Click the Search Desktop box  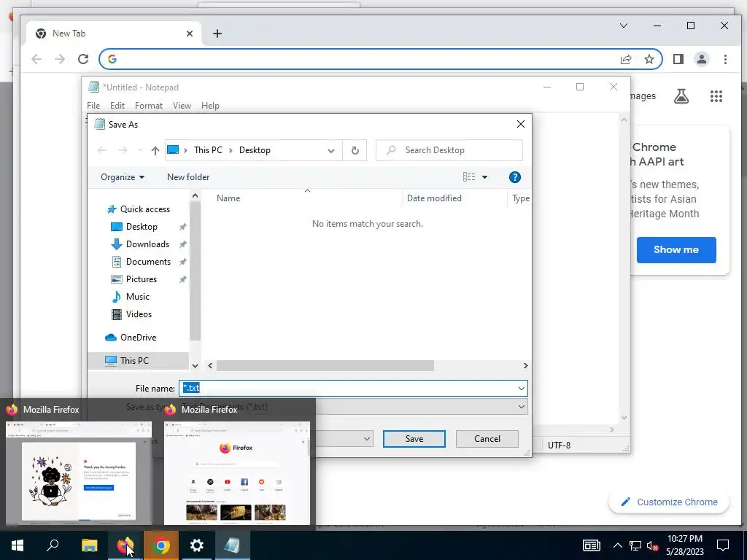tap(449, 150)
